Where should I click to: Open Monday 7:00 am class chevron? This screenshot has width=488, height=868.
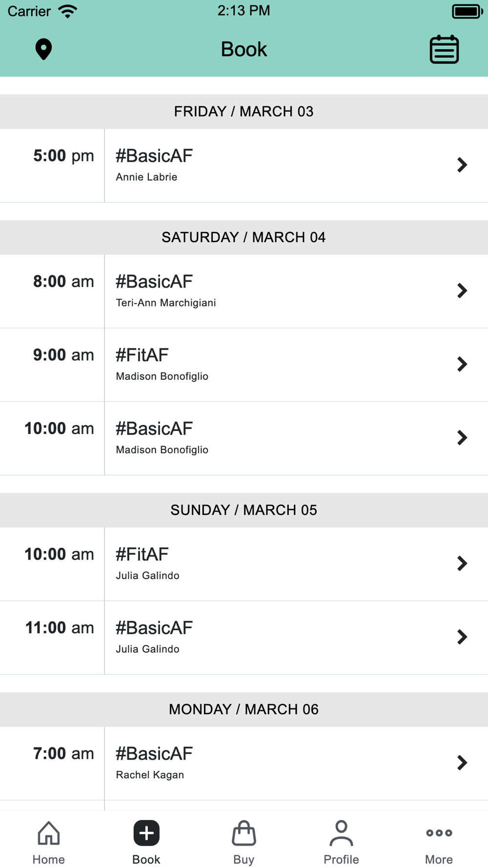[x=462, y=763]
